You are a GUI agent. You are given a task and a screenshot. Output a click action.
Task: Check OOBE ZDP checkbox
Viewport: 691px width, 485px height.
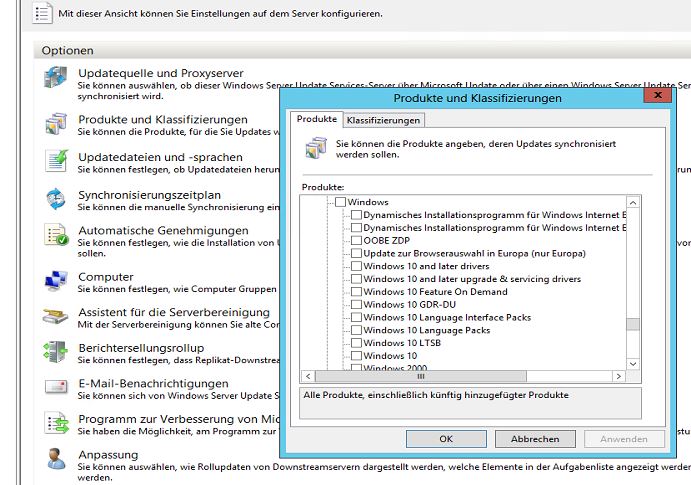point(357,241)
